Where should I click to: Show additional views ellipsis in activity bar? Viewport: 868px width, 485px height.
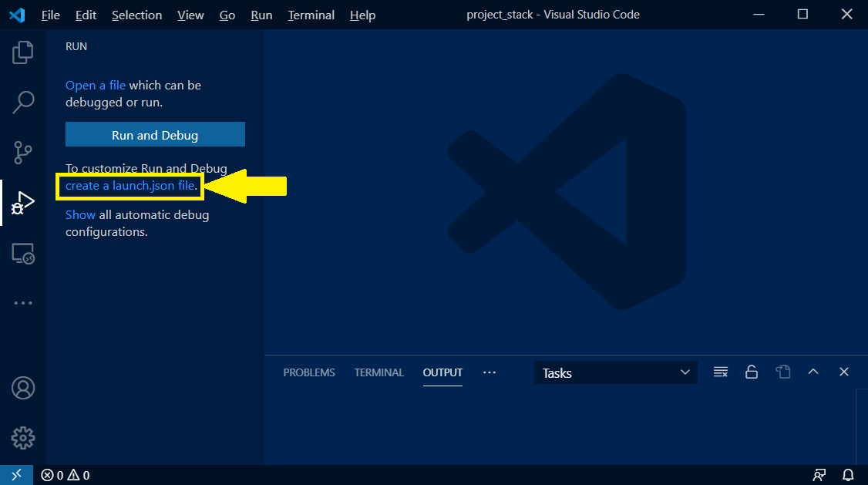click(x=22, y=303)
